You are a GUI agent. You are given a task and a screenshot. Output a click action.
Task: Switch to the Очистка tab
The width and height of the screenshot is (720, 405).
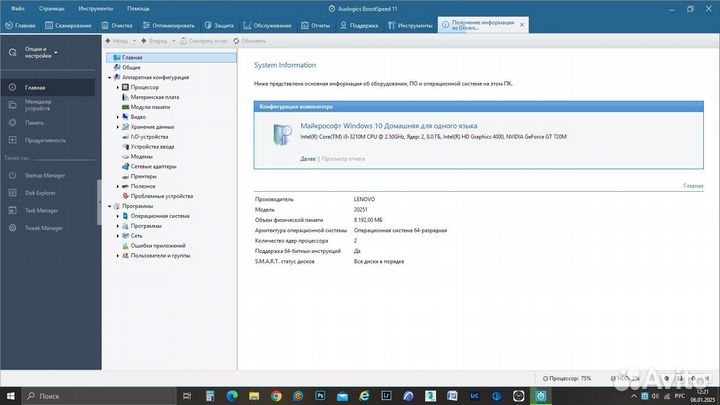pos(117,25)
